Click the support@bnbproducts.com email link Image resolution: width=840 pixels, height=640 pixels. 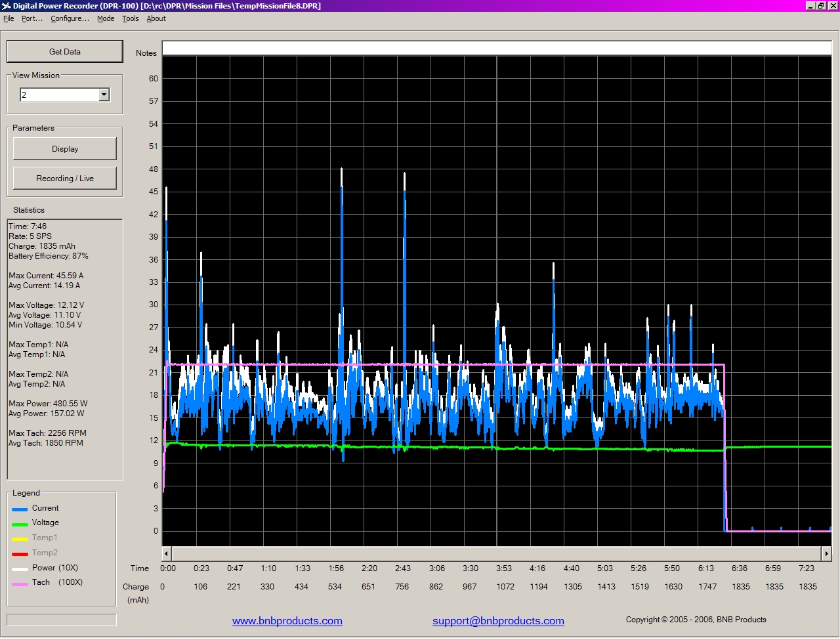point(498,621)
